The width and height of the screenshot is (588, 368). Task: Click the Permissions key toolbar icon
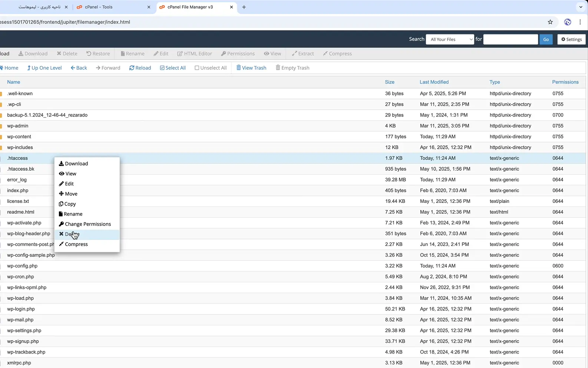(224, 54)
